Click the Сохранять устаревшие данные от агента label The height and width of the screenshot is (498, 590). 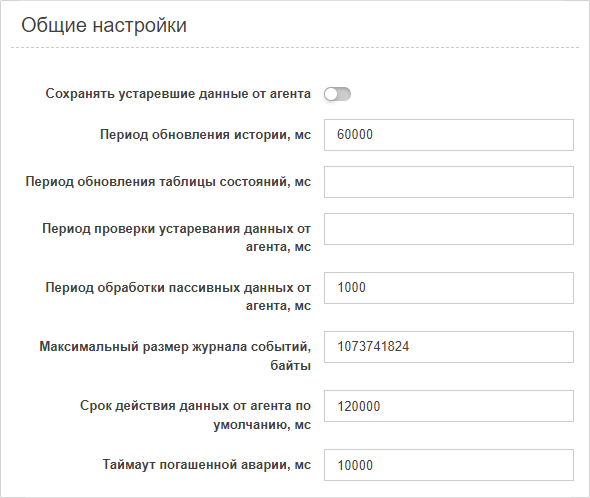tap(178, 94)
